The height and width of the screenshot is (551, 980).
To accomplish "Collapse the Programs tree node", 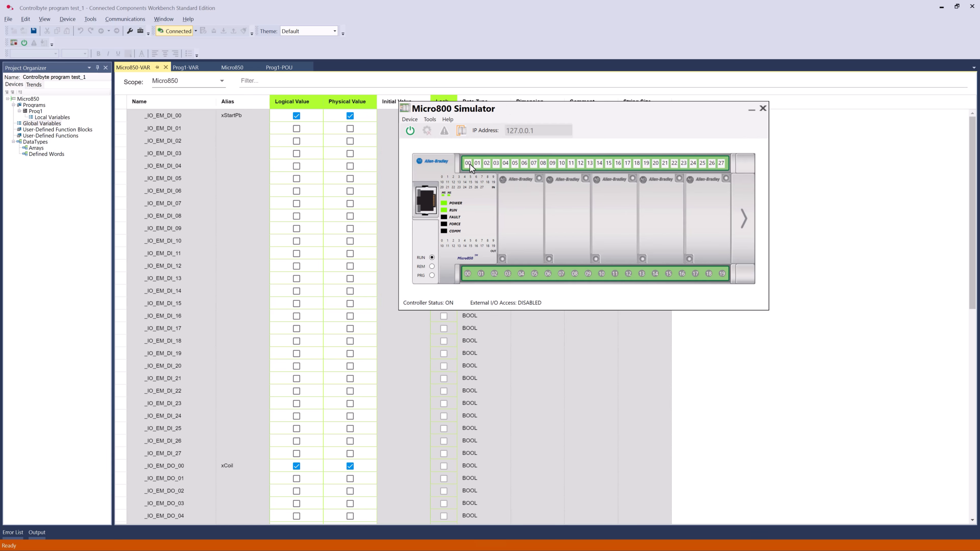I will tap(13, 105).
